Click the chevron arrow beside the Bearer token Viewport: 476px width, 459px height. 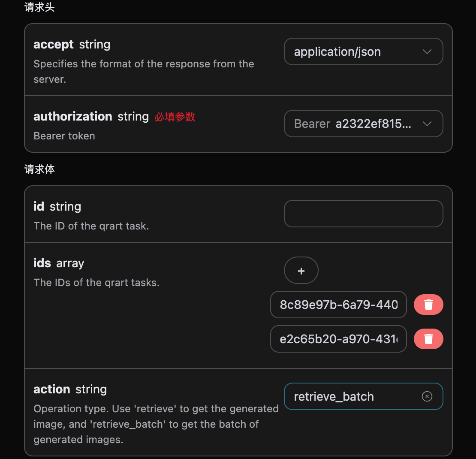[427, 124]
